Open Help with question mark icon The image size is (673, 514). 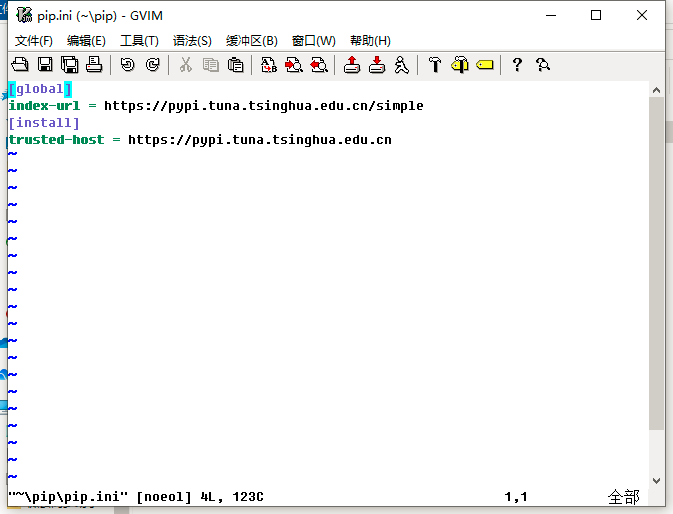517,65
